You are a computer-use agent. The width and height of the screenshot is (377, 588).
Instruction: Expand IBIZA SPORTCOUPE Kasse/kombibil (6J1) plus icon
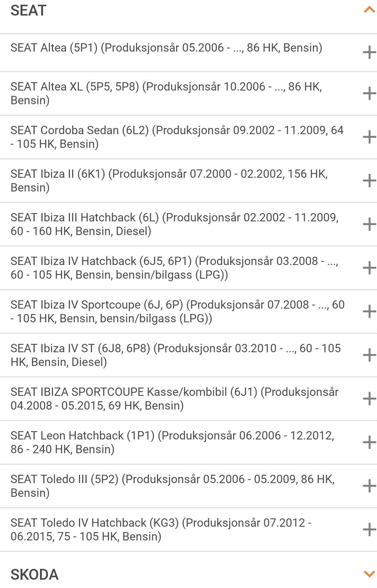[369, 398]
